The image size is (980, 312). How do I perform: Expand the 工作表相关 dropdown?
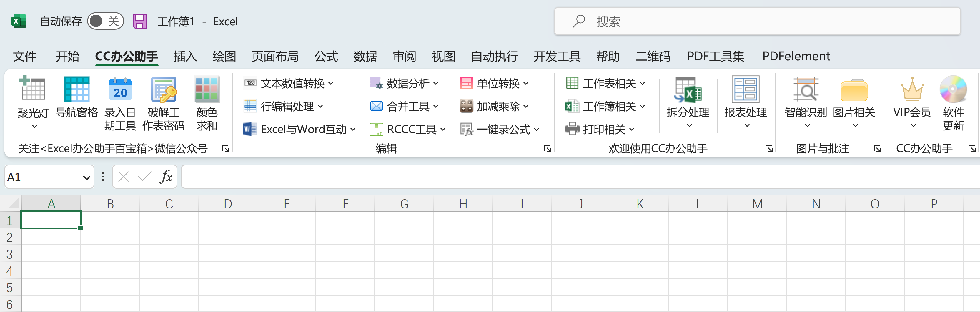point(642,83)
